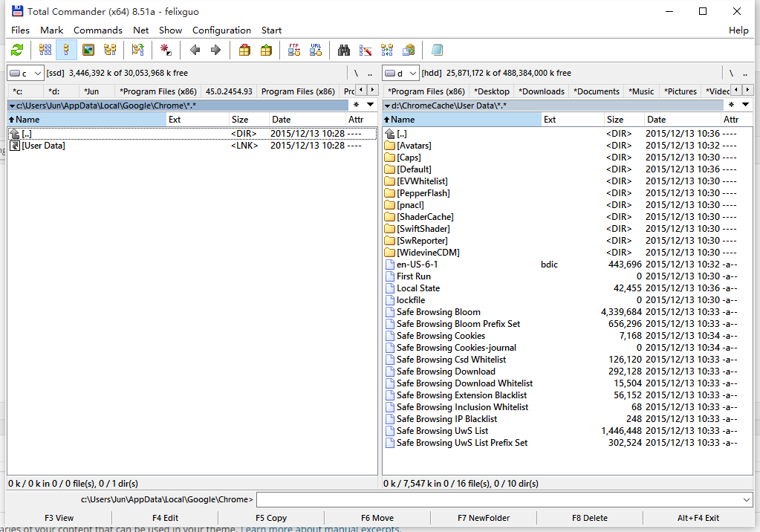Open the Multi-Rename tool icon

point(366,49)
